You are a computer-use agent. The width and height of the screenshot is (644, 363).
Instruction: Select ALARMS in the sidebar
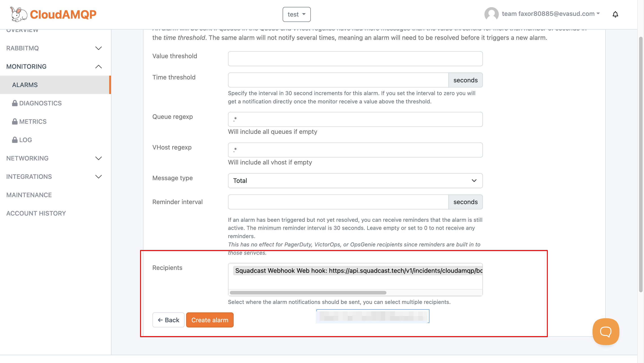point(25,85)
